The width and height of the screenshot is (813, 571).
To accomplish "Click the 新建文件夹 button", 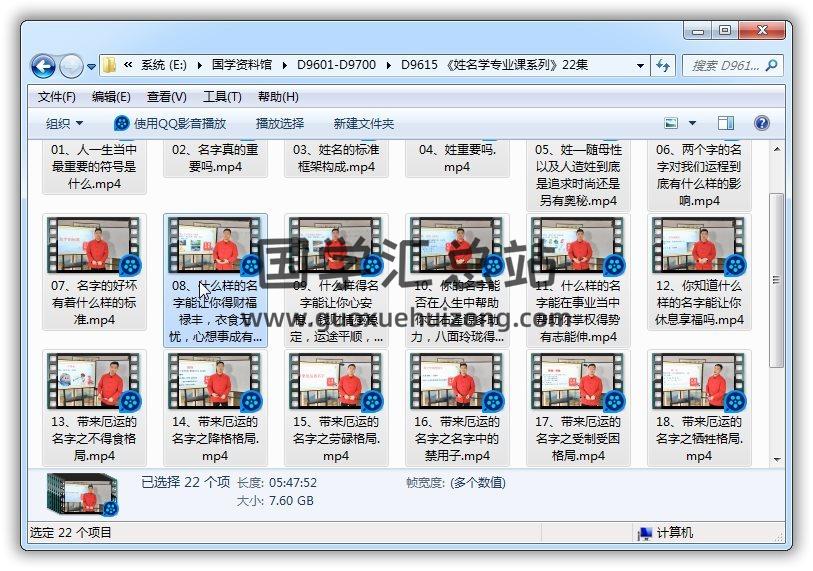I will coord(364,123).
